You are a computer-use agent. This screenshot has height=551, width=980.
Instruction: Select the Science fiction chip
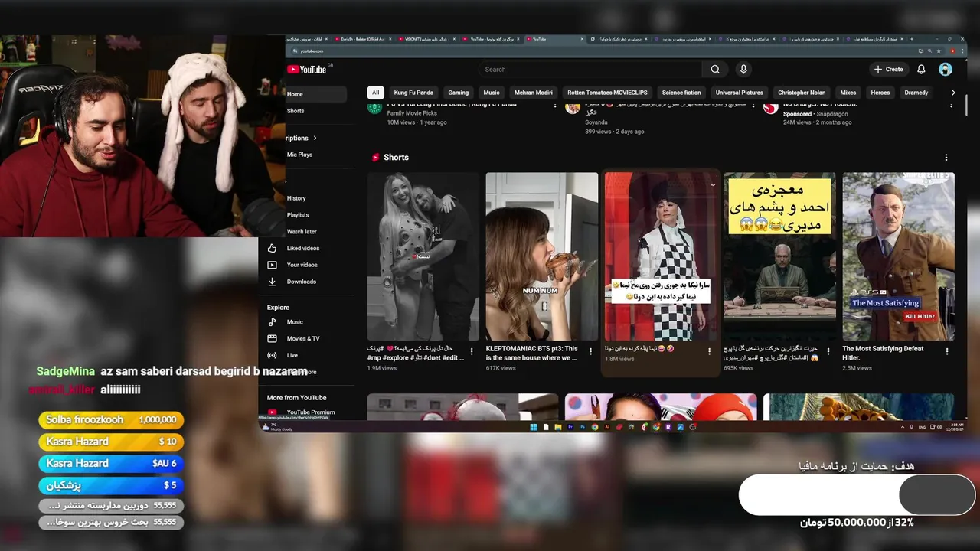click(x=681, y=93)
